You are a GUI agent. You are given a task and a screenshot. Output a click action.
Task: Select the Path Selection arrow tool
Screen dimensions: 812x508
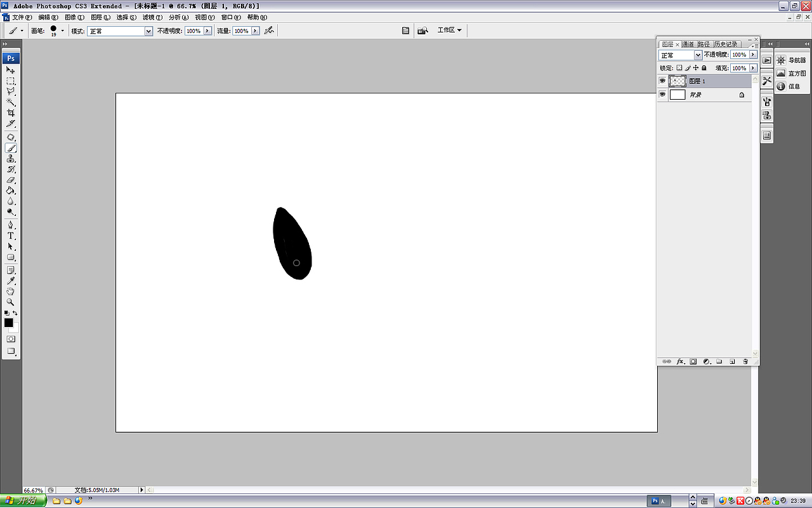click(11, 246)
